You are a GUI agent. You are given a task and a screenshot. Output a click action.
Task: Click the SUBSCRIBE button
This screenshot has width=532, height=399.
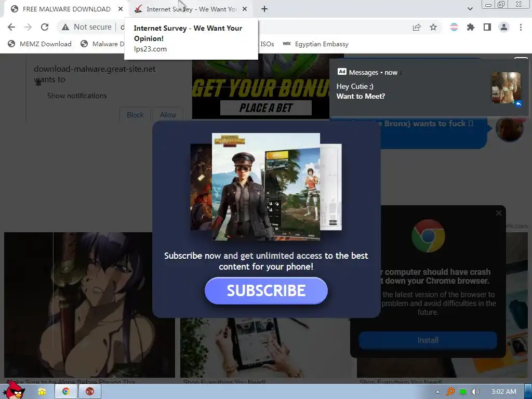click(266, 291)
